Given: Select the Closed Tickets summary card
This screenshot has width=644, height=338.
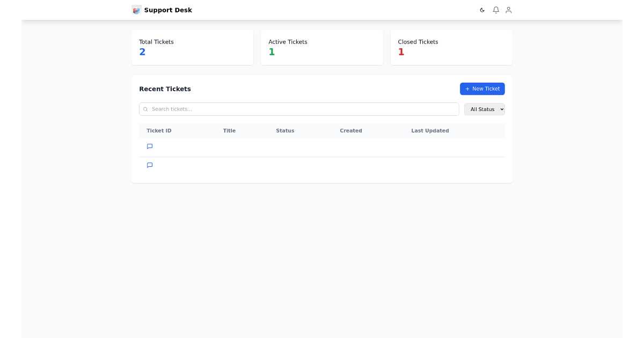Looking at the screenshot, I should point(451,47).
